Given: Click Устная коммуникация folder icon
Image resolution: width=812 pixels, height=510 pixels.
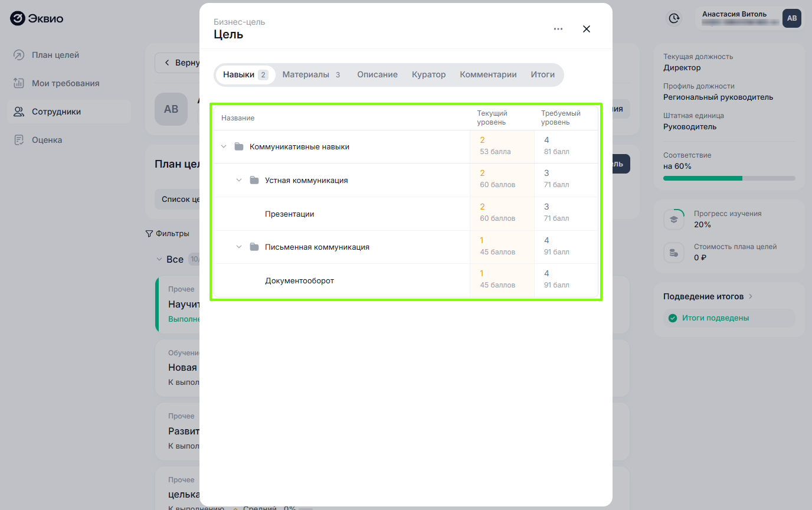Looking at the screenshot, I should point(254,180).
